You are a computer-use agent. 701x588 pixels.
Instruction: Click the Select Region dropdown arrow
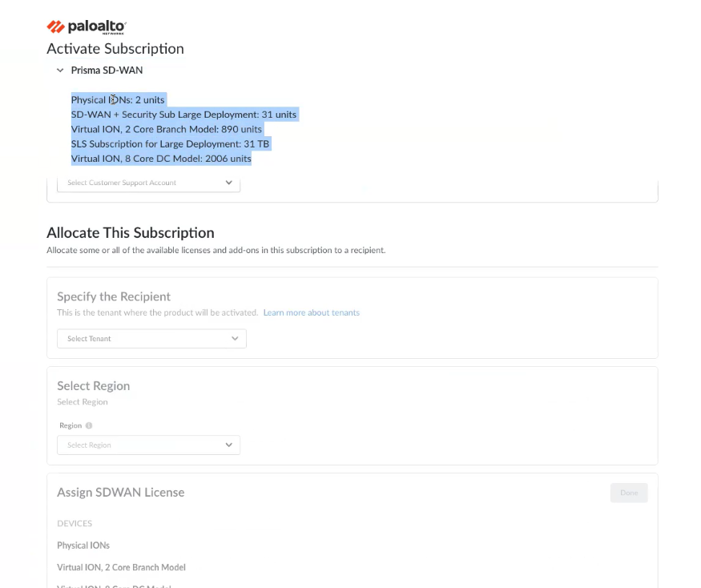[x=229, y=445]
